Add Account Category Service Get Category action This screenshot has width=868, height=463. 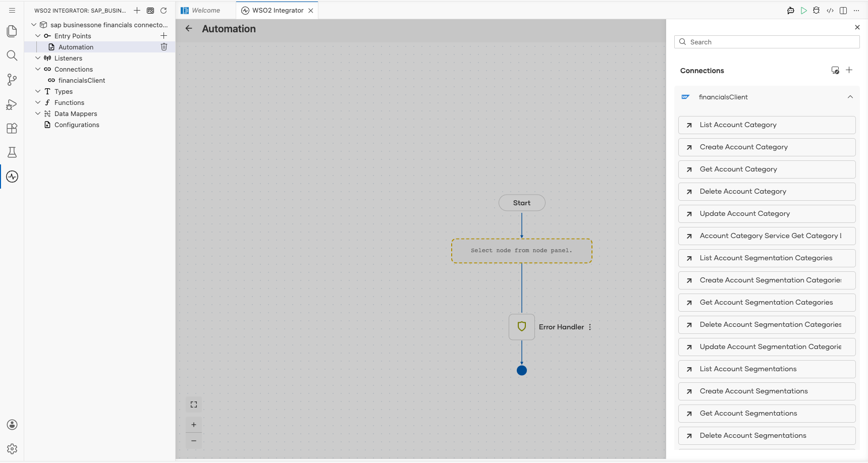click(x=767, y=236)
